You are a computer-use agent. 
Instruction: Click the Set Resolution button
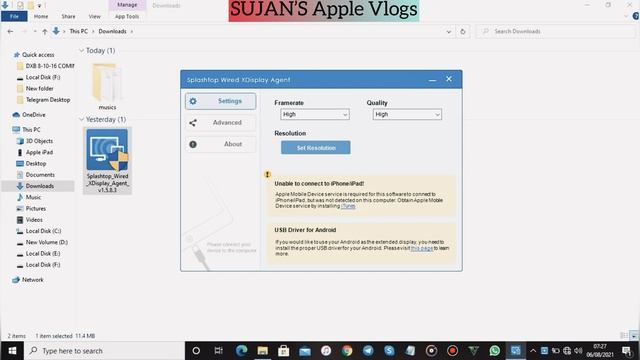[316, 148]
